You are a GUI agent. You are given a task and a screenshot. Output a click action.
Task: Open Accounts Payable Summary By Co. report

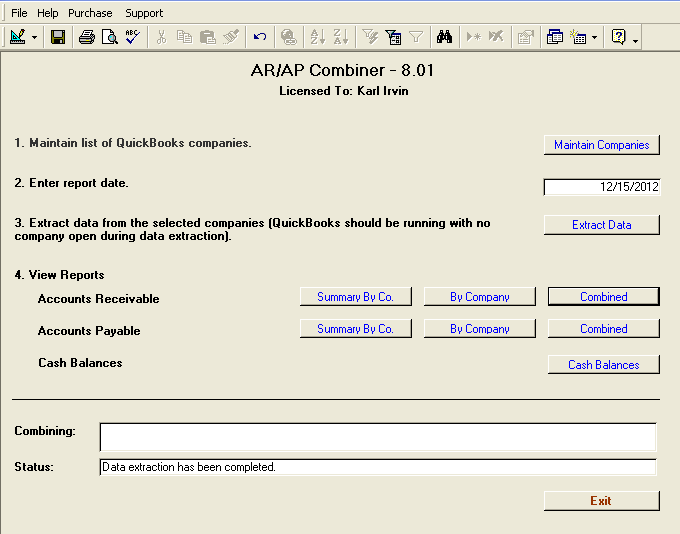[356, 329]
